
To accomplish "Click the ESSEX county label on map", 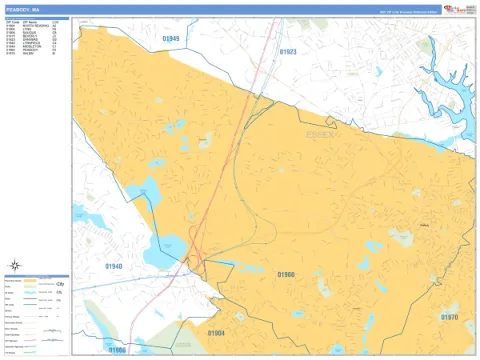I will click(x=320, y=135).
